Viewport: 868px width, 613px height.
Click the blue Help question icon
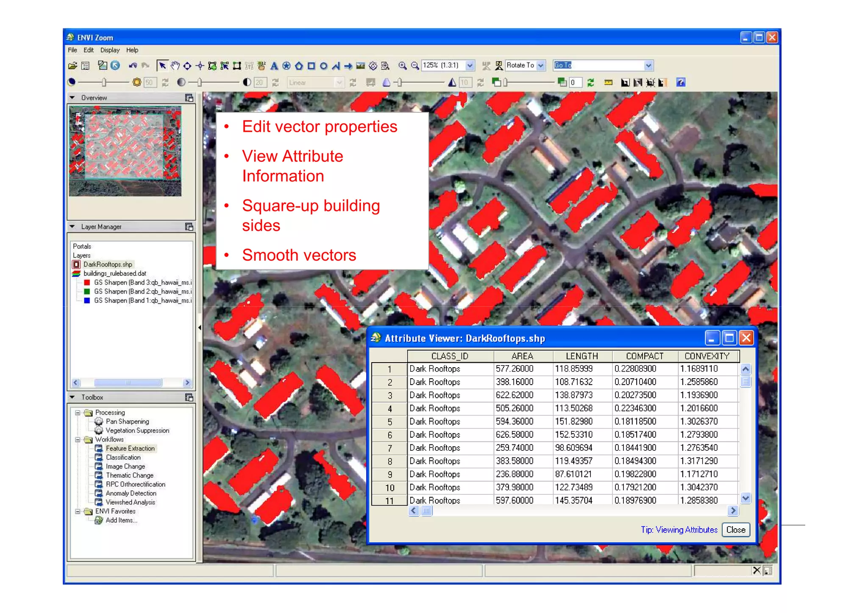click(681, 83)
